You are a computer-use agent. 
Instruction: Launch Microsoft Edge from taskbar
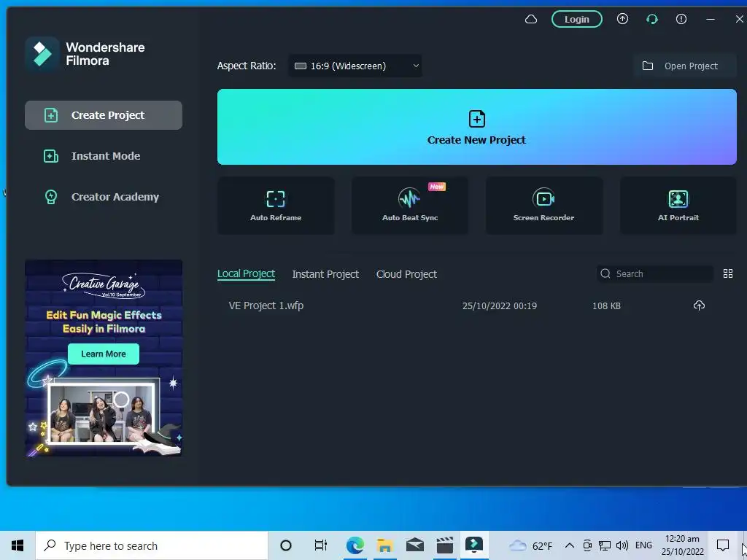pos(355,545)
